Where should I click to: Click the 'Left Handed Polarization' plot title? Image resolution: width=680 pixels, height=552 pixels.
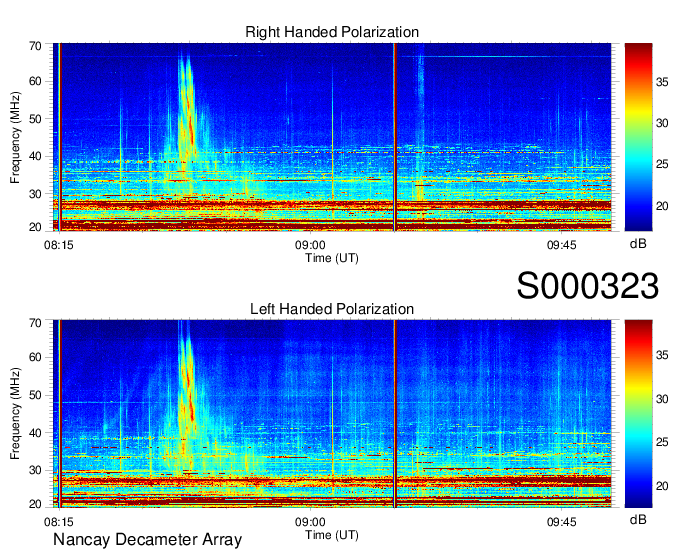click(332, 309)
